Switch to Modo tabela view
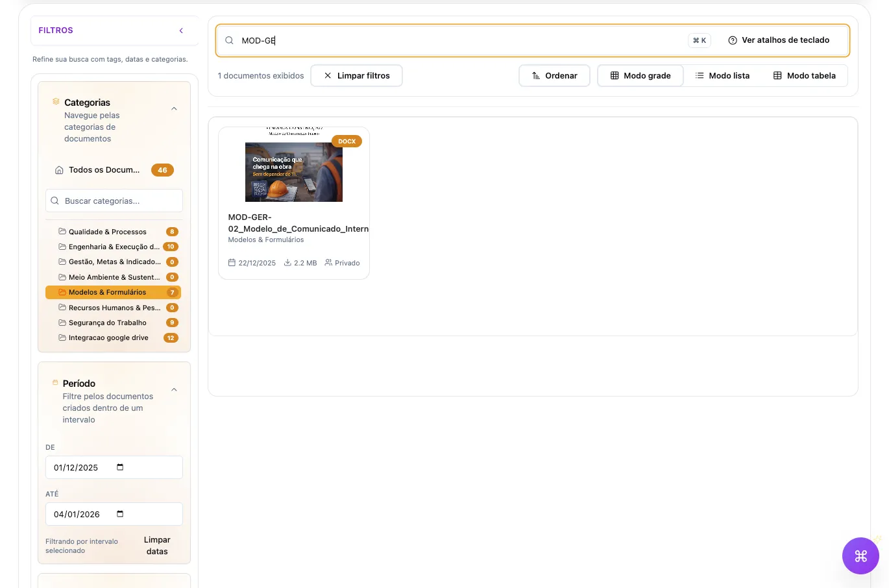This screenshot has height=588, width=889. click(805, 75)
